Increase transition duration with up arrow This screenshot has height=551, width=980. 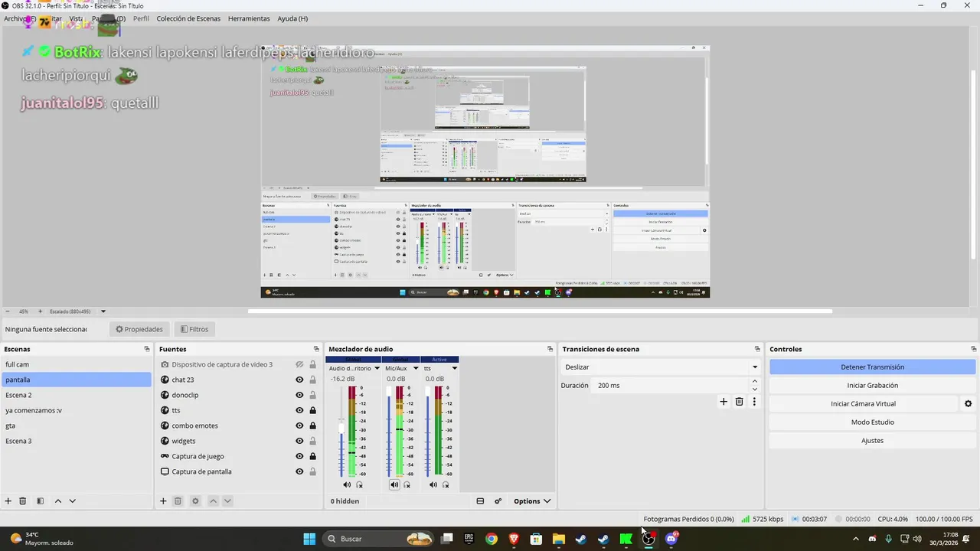pyautogui.click(x=755, y=381)
